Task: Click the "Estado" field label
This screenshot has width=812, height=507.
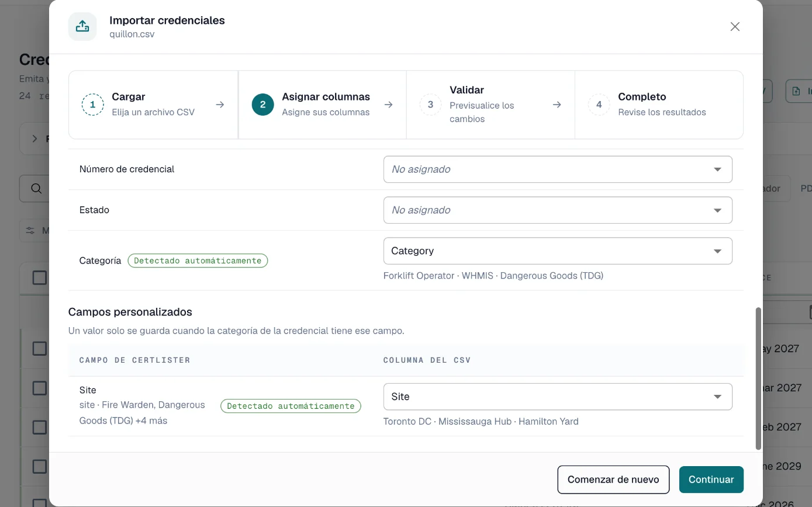Action: [94, 210]
